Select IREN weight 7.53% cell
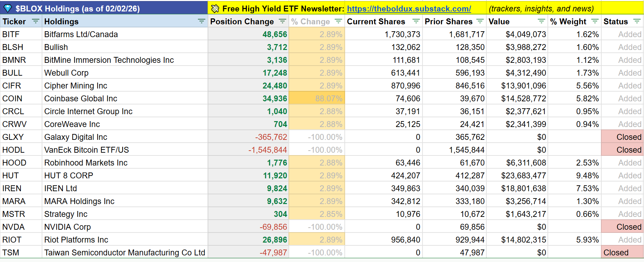Viewport: 644px width, 262px height. [x=575, y=188]
